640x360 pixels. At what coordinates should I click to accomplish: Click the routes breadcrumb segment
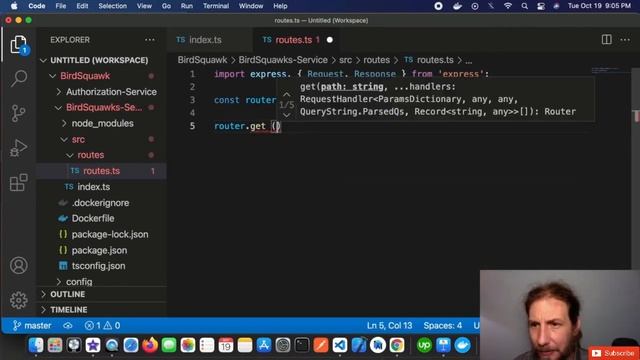coord(376,60)
